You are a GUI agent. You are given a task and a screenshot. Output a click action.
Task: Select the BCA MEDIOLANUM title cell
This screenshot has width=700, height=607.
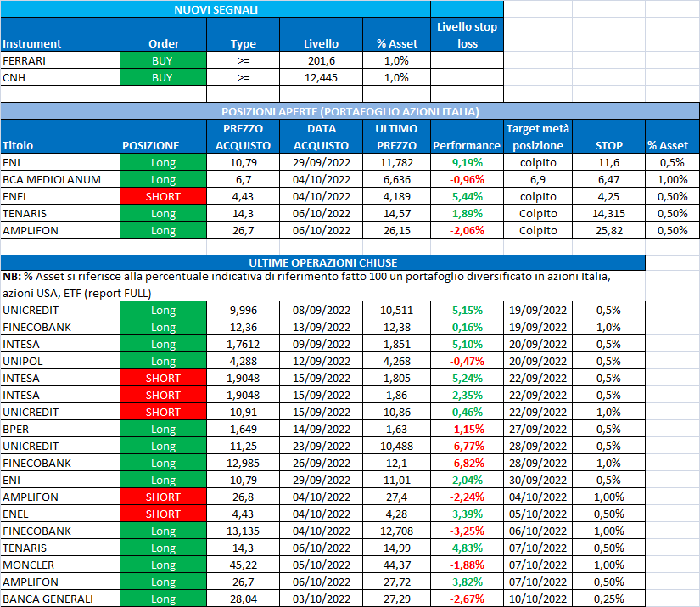[60, 179]
